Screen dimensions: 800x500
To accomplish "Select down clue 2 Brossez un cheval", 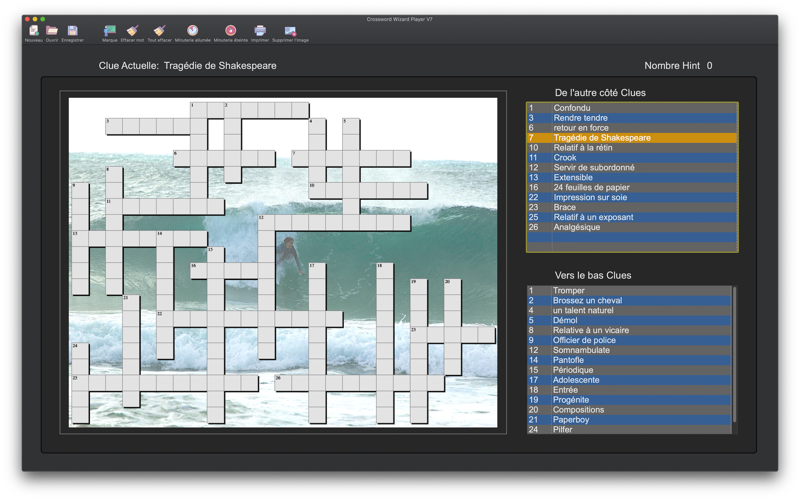I will pyautogui.click(x=629, y=301).
